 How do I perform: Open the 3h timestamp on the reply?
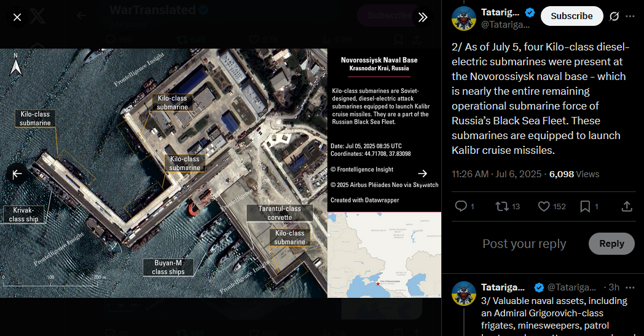pyautogui.click(x=614, y=287)
